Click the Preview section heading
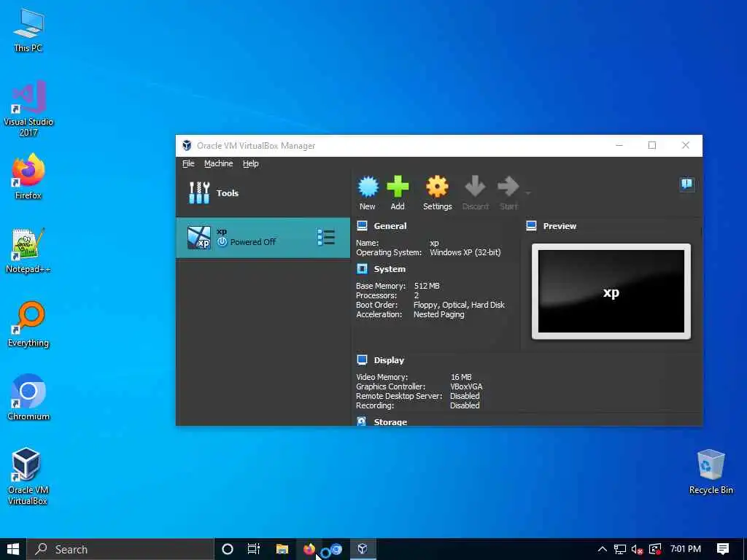The height and width of the screenshot is (560, 747). pos(560,226)
